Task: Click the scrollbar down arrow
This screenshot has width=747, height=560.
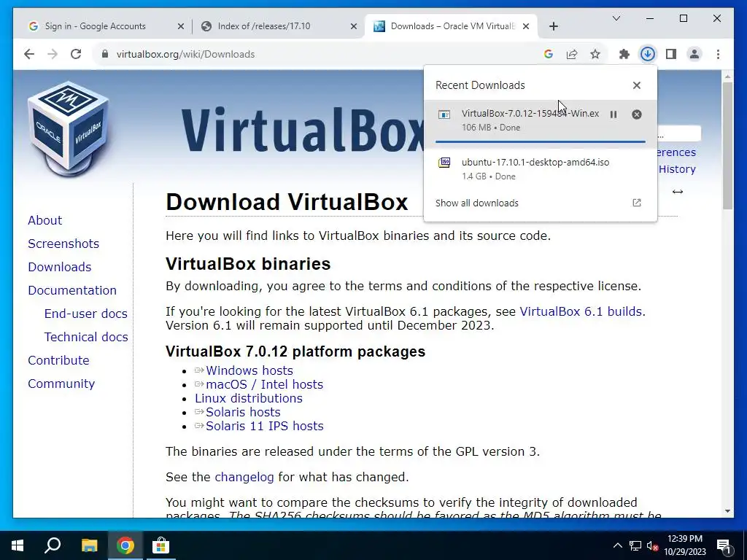Action: [727, 511]
